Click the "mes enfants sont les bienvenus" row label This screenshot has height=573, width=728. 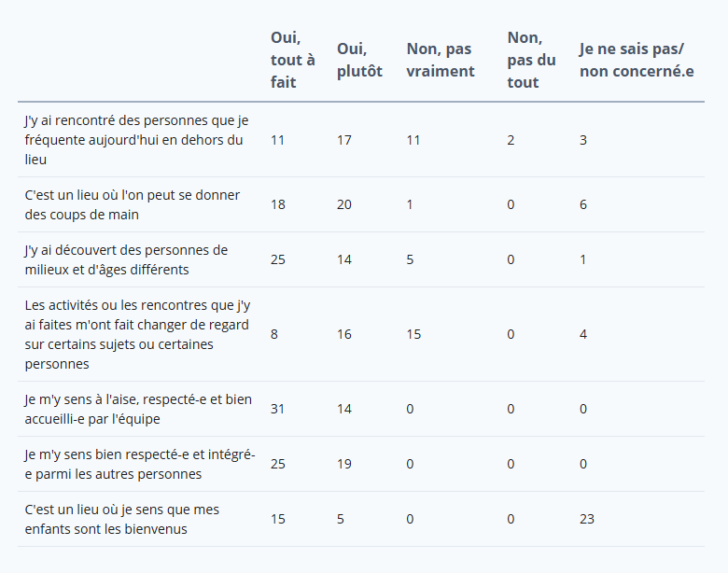coord(122,519)
